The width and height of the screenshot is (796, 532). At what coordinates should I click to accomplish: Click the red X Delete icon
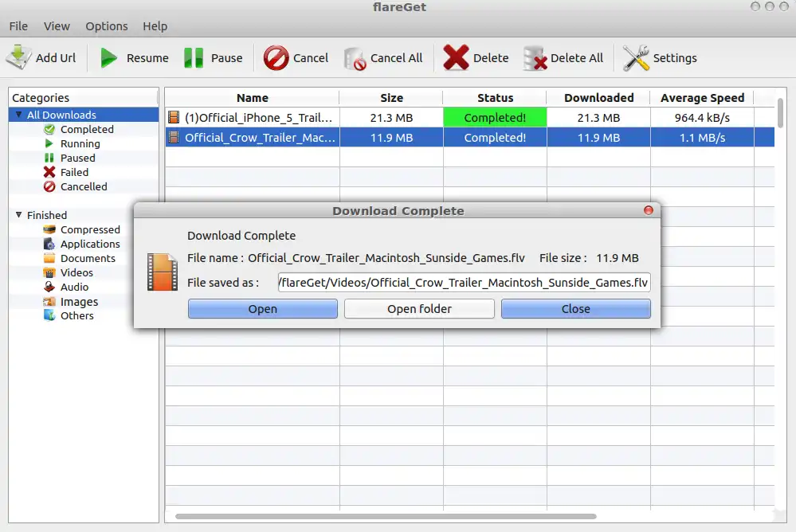coord(455,57)
